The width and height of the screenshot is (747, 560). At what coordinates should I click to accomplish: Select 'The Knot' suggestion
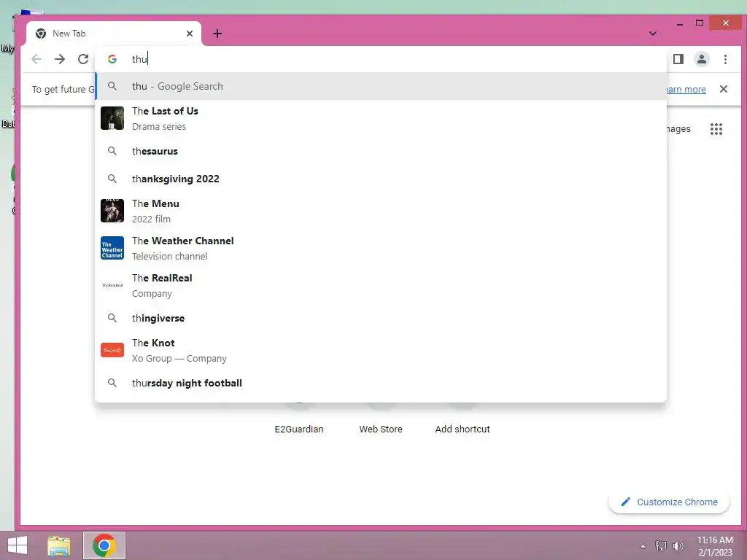[x=381, y=350]
